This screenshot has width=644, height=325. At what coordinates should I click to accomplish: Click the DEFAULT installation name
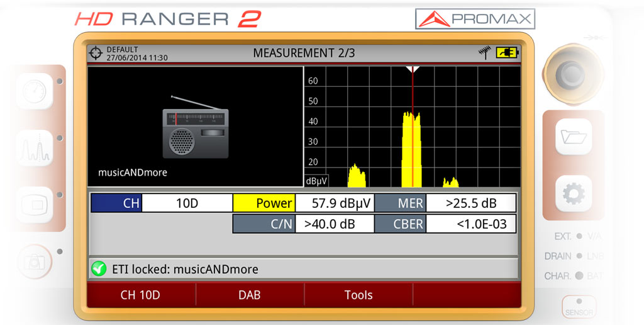click(123, 49)
